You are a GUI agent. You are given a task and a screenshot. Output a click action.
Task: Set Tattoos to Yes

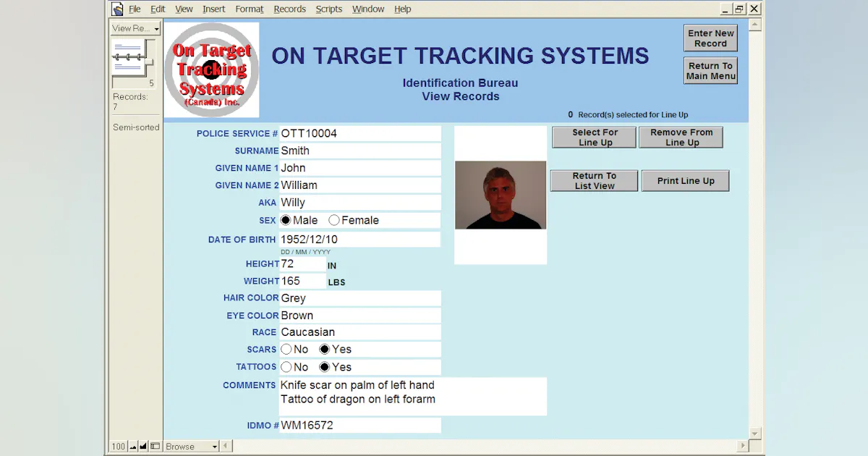324,367
